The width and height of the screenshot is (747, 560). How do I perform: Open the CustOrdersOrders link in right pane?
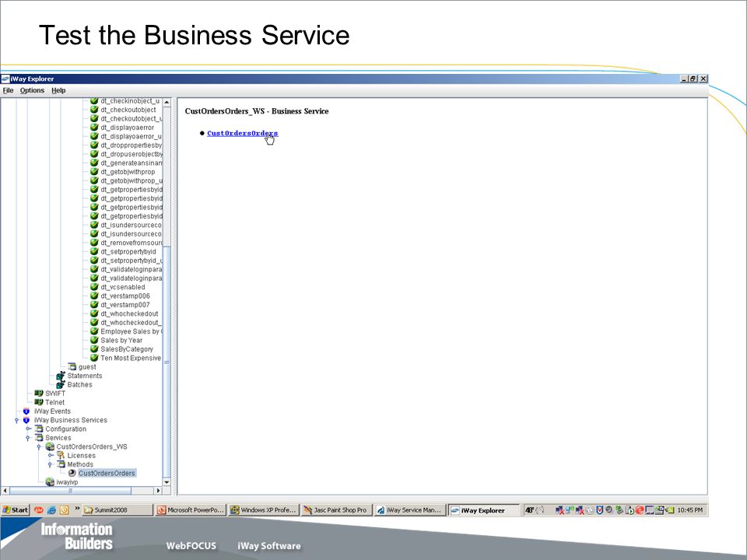pyautogui.click(x=243, y=133)
